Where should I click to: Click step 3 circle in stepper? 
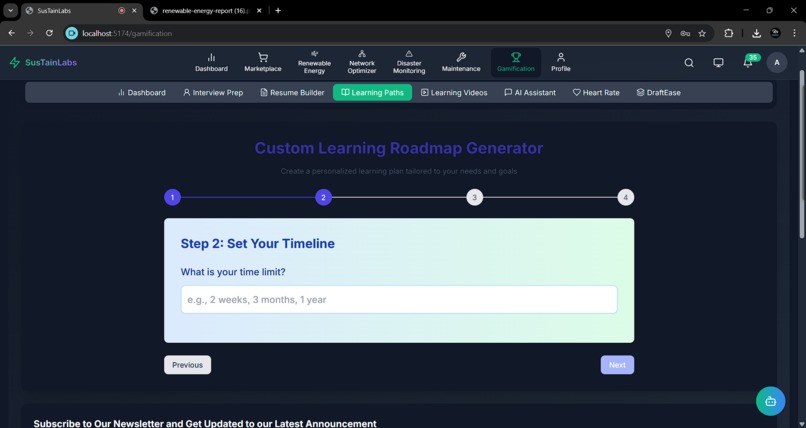[474, 197]
